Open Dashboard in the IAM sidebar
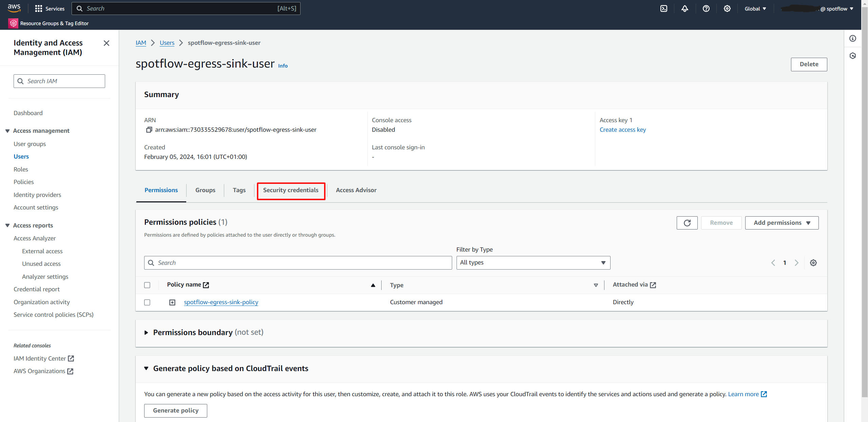 click(x=28, y=113)
